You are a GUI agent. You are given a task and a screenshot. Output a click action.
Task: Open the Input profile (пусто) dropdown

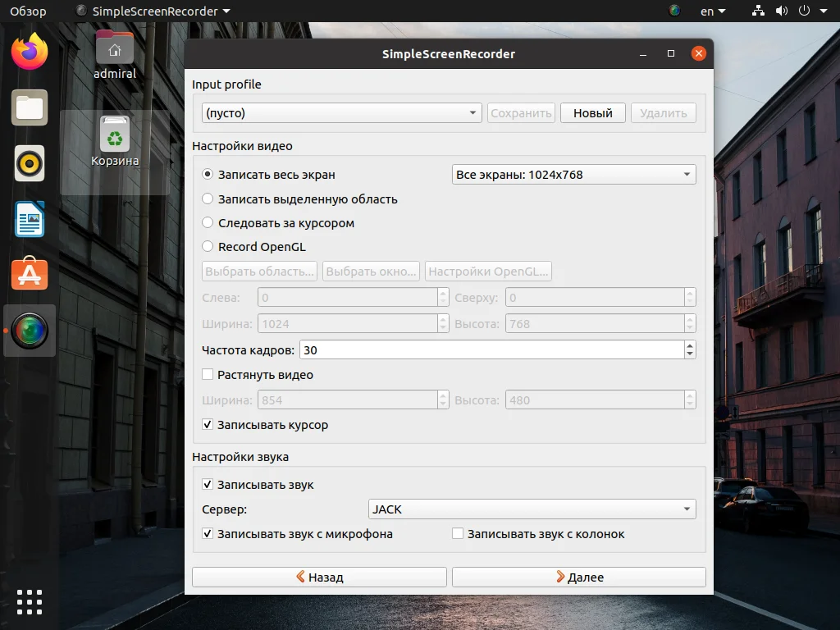(340, 112)
